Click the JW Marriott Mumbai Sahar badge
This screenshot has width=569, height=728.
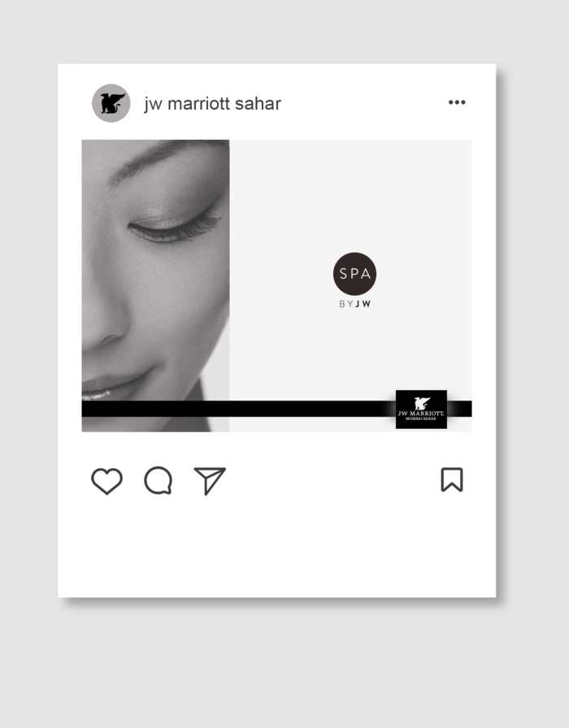421,409
